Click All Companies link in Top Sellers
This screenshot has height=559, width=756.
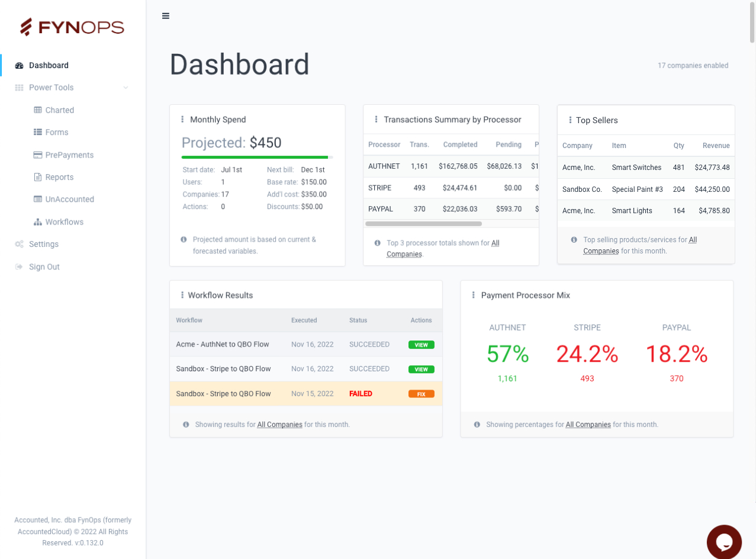click(640, 245)
